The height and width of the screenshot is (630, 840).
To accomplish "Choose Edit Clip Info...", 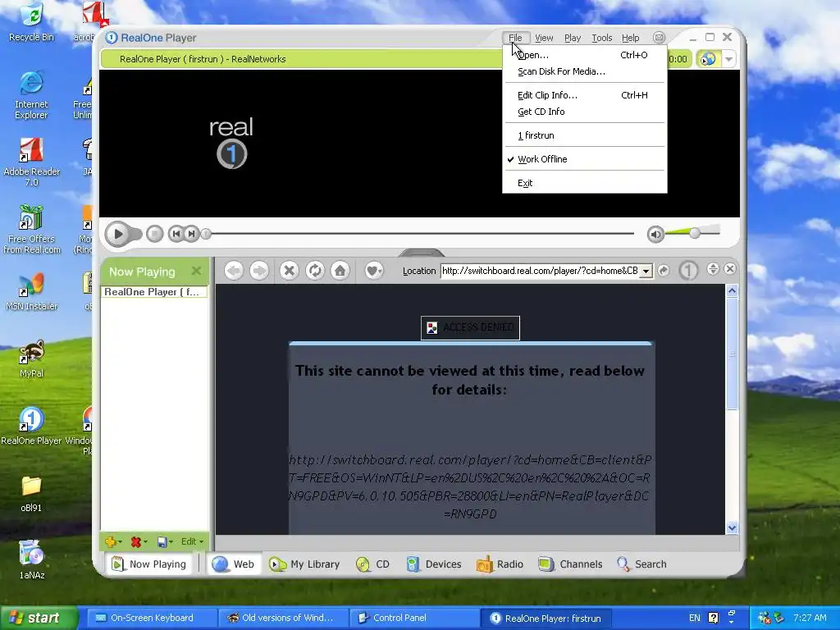I will [x=584, y=95].
